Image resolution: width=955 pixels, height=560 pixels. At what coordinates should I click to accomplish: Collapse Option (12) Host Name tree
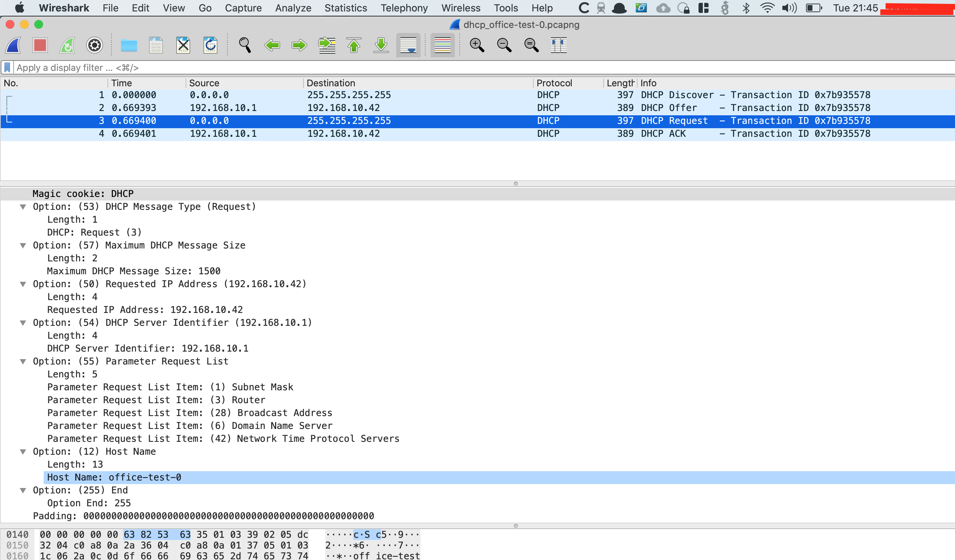click(23, 452)
